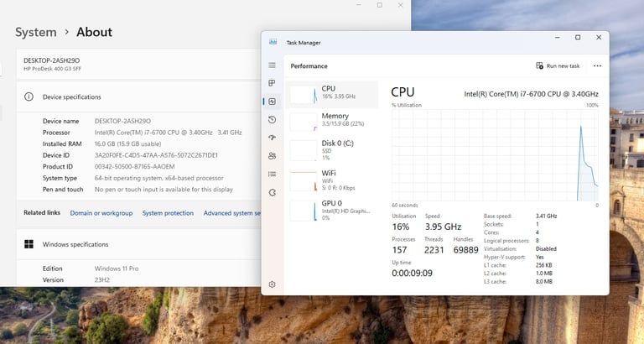Click the Intel Core i7-6700 CPU title

click(531, 94)
